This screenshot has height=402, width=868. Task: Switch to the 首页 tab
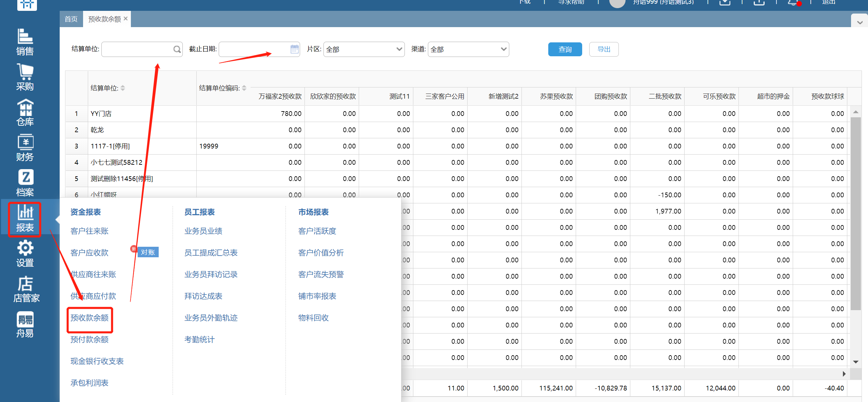[x=71, y=19]
